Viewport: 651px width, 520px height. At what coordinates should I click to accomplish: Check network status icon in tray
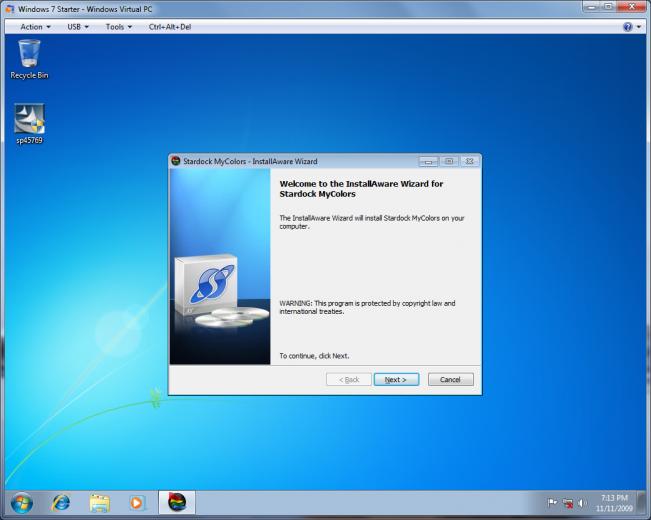(568, 503)
